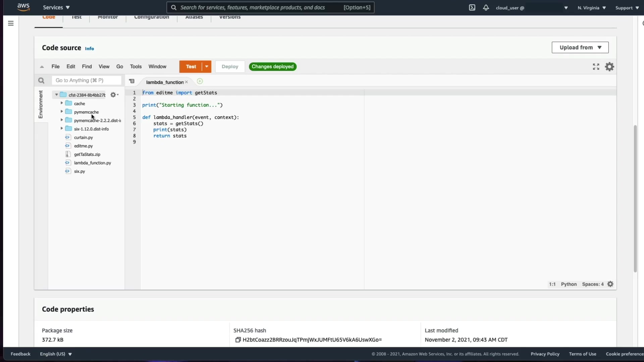Open the Upload from dropdown

[x=580, y=48]
